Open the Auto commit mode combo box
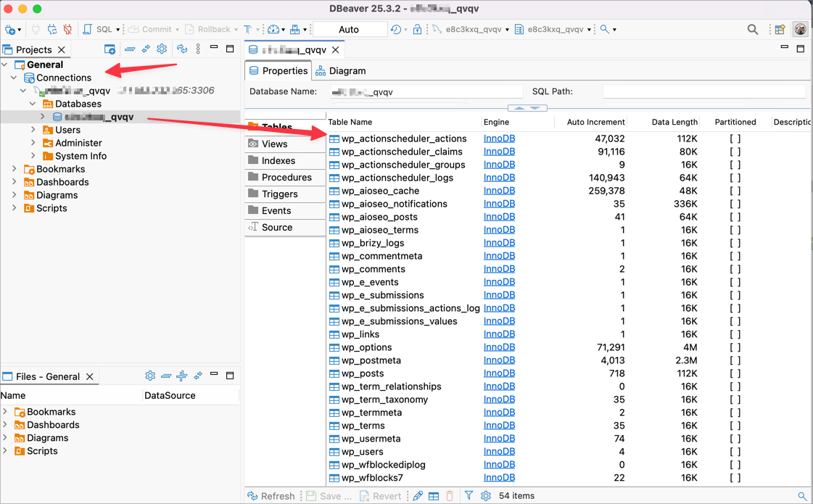The width and height of the screenshot is (813, 504). pos(350,29)
